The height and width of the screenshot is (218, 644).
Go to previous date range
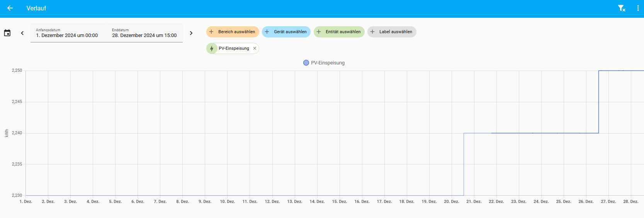click(x=22, y=33)
